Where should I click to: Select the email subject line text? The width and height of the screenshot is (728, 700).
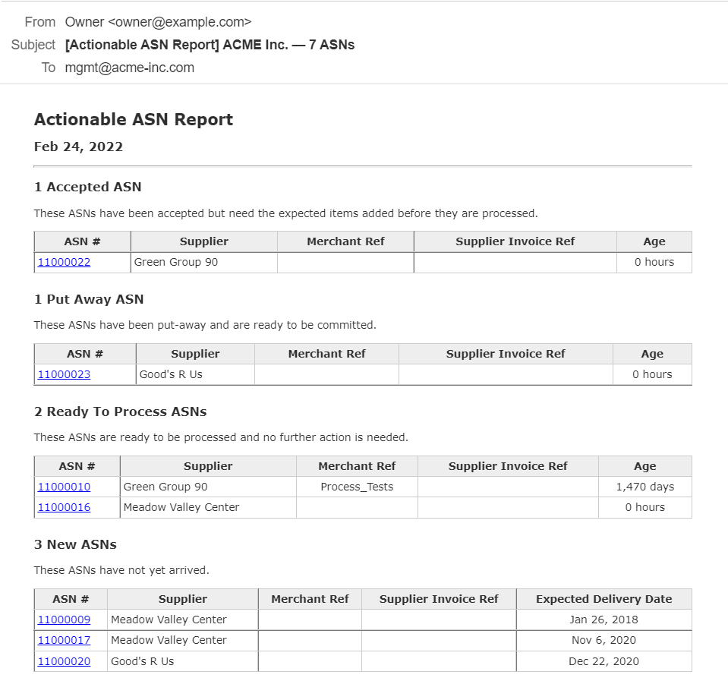coord(210,45)
